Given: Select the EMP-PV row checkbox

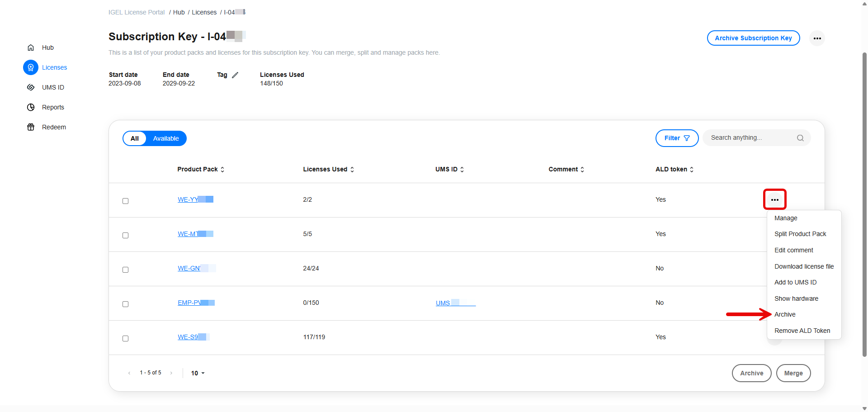Looking at the screenshot, I should [126, 304].
